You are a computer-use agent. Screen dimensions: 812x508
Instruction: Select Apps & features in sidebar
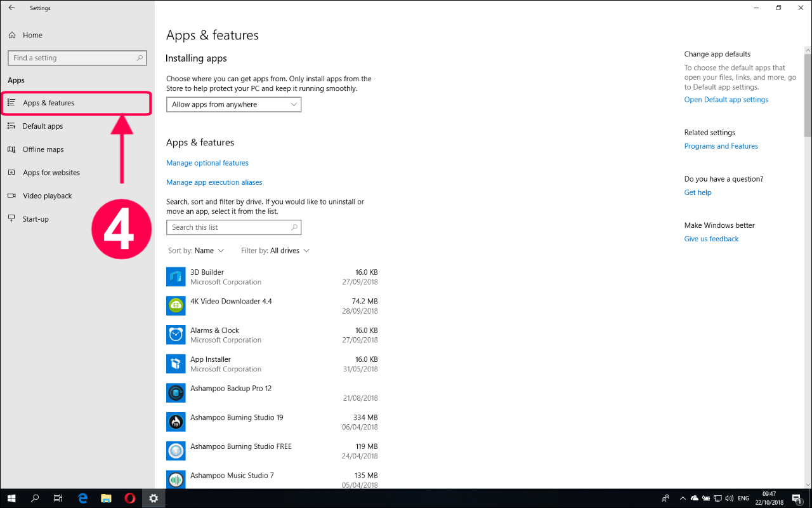[x=76, y=103]
